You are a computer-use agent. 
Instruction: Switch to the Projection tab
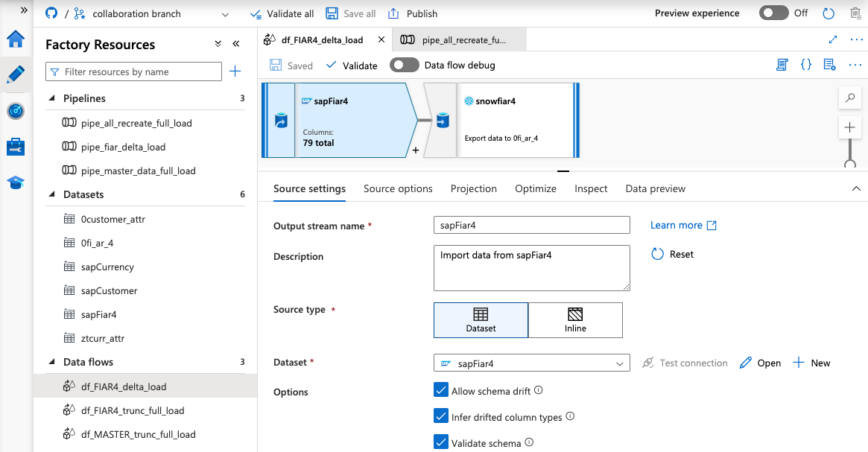473,188
